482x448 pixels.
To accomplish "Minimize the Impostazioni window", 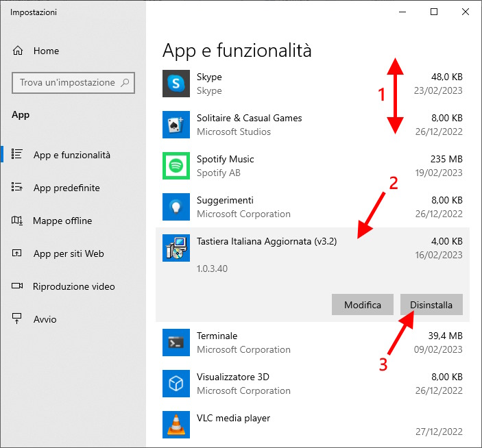I will pyautogui.click(x=402, y=12).
